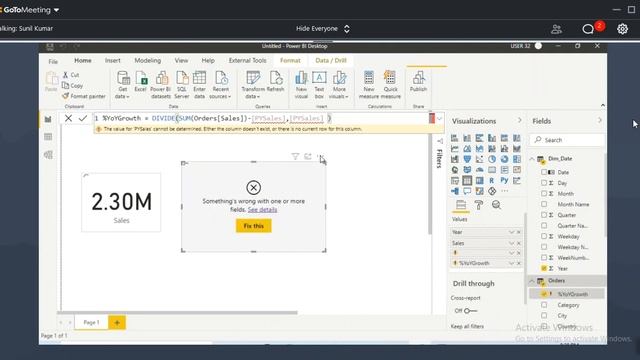Switch to the Data / Drill tab
This screenshot has height=360, width=640.
(331, 60)
